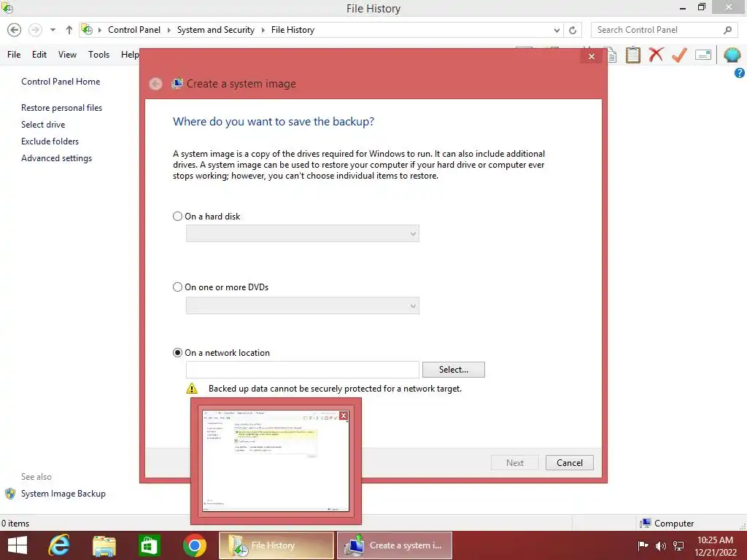This screenshot has width=747, height=560.
Task: Click the address bar Control Panel folder icon
Action: pyautogui.click(x=87, y=29)
